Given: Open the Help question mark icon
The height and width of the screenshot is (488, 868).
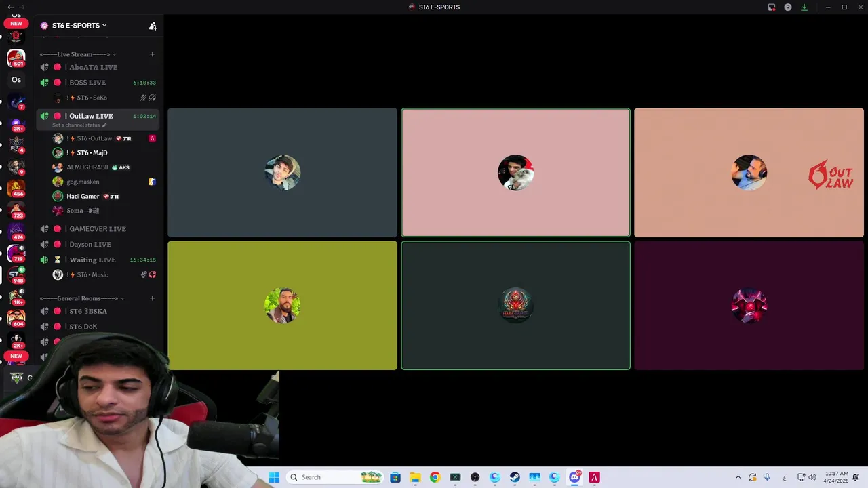Looking at the screenshot, I should point(788,7).
